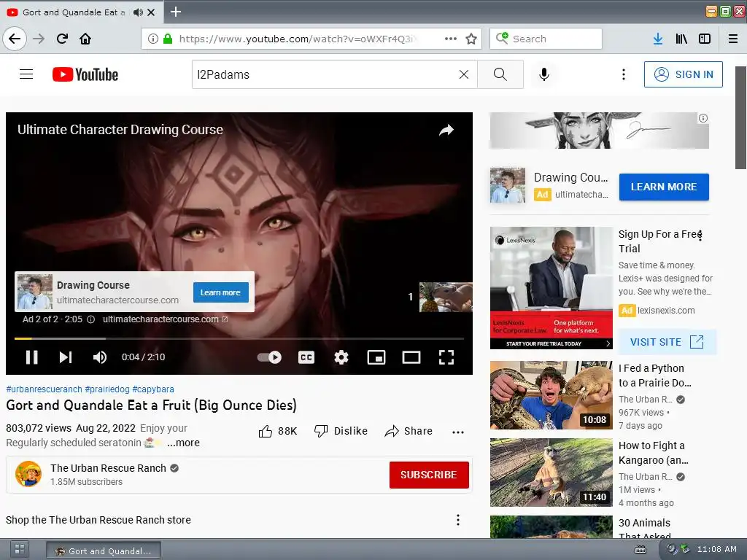This screenshot has width=747, height=560.
Task: Subscribe to The Urban Rescue Ranch
Action: (x=429, y=475)
